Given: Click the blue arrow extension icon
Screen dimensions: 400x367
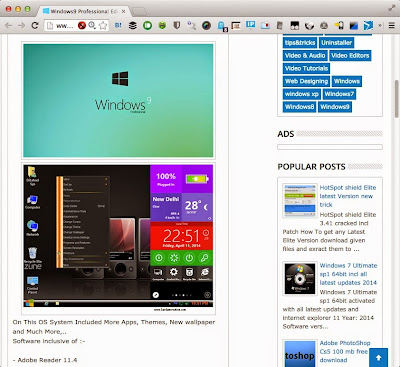Looking at the screenshot, I should [368, 25].
